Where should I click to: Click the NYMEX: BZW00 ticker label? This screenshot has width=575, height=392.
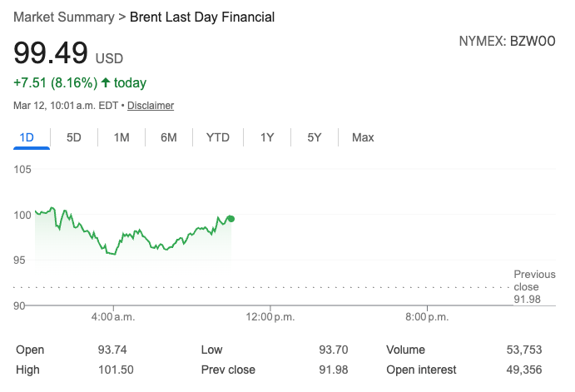tap(508, 39)
